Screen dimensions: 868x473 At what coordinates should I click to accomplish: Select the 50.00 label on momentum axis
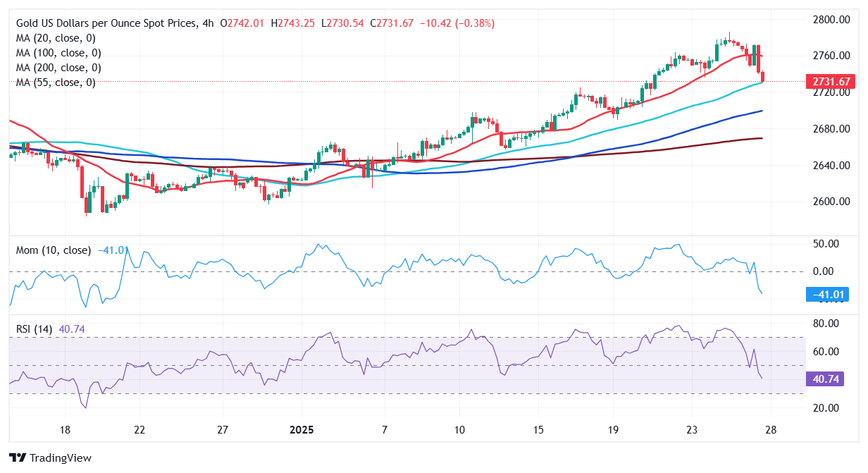tap(824, 244)
